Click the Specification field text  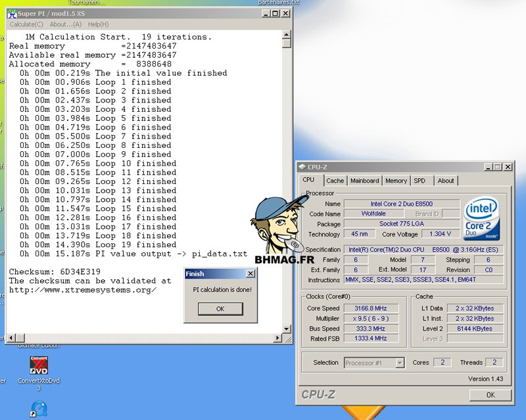pos(423,250)
